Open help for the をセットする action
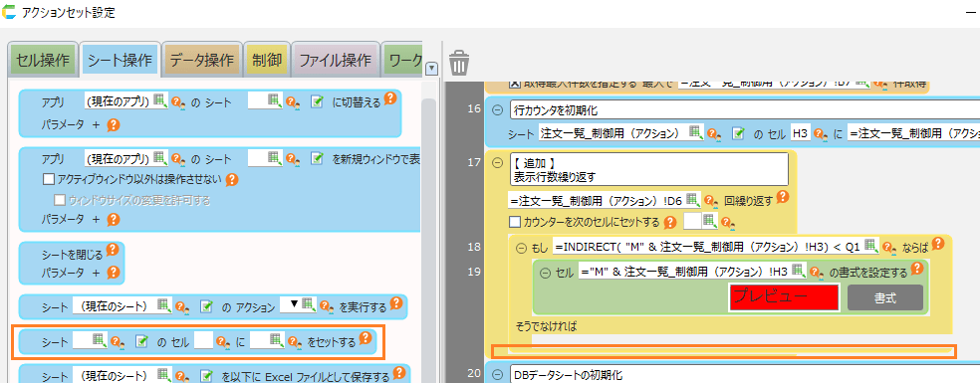The height and width of the screenshot is (383, 980). click(367, 338)
